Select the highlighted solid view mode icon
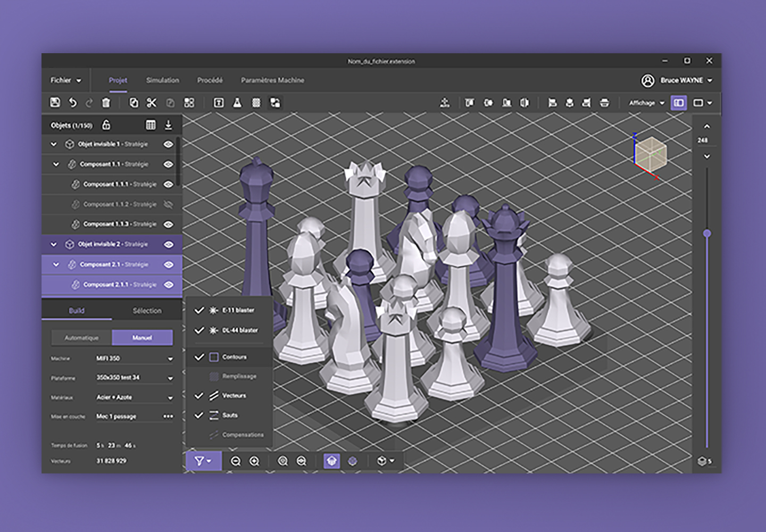This screenshot has height=532, width=766. [331, 461]
